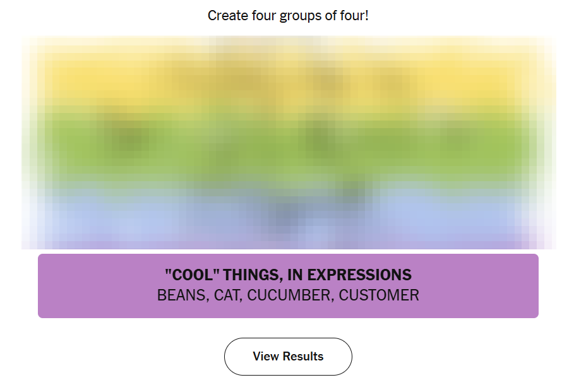This screenshot has height=392, width=574.
Task: Click the word IN in category title
Action: 295,275
